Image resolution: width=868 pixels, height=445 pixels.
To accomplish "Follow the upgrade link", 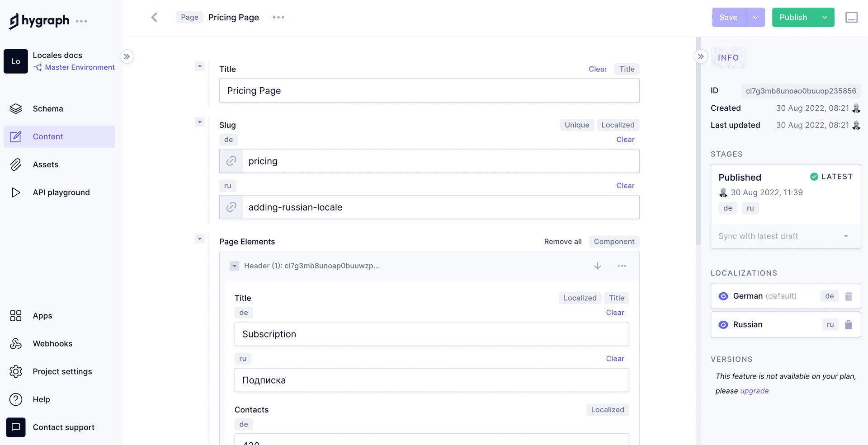I will [x=754, y=391].
